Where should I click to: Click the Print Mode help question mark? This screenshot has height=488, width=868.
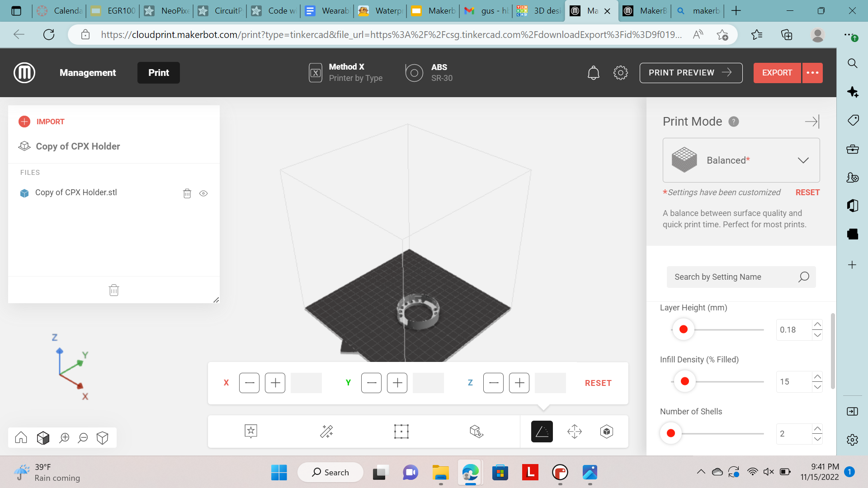(x=734, y=121)
